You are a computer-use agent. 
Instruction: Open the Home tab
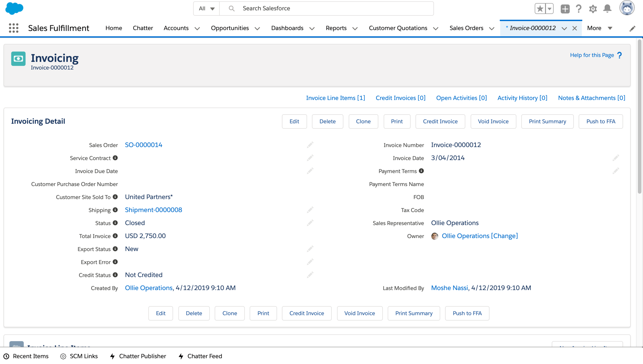click(114, 28)
